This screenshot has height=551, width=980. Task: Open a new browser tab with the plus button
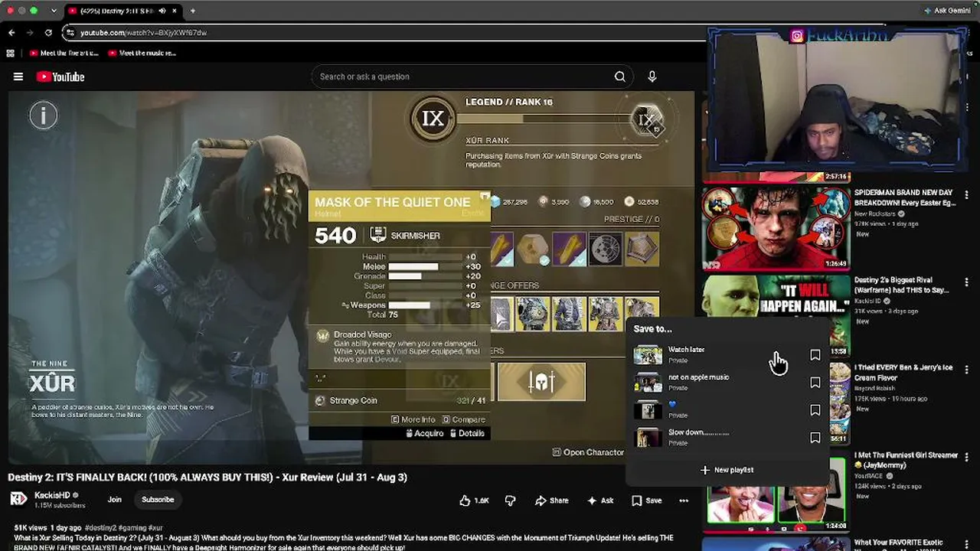coord(192,11)
